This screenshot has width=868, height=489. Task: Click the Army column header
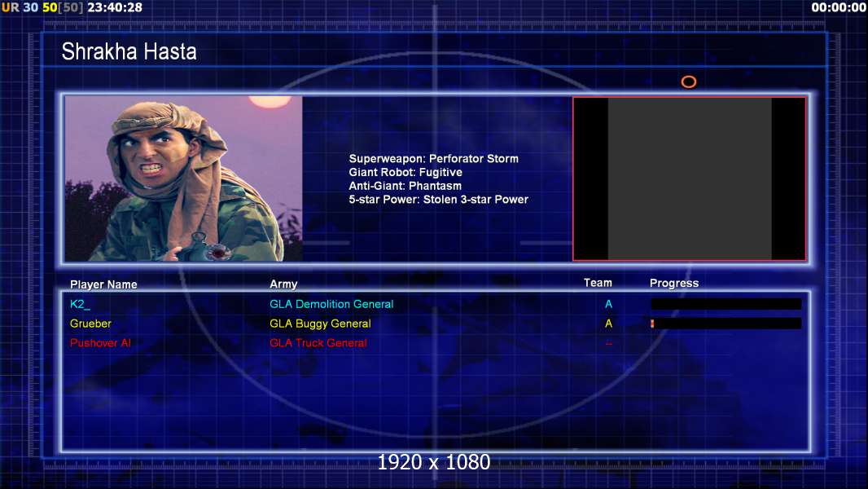[283, 284]
